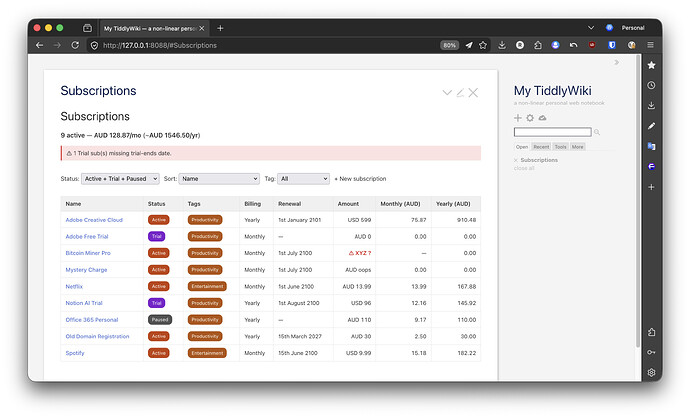The image size is (690, 417).
Task: Create a new tiddler with the plus icon
Action: [x=518, y=118]
